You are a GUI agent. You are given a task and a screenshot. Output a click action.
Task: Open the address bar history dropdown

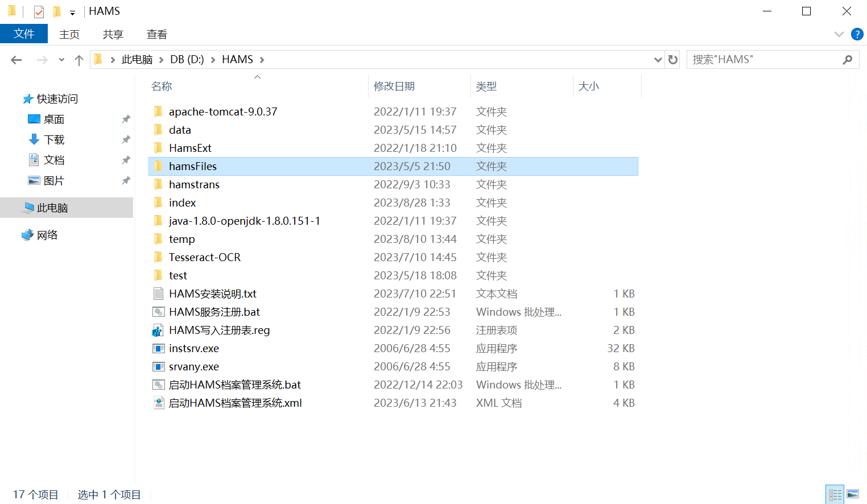pos(658,60)
